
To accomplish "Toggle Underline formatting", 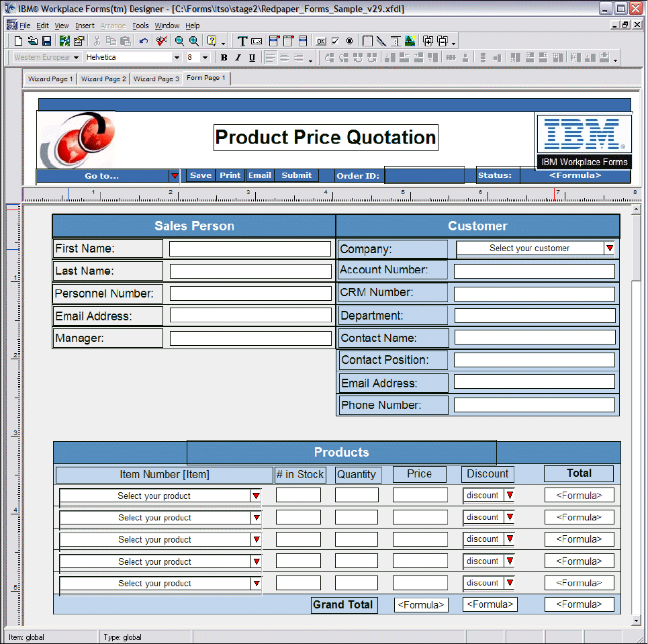I will 252,58.
